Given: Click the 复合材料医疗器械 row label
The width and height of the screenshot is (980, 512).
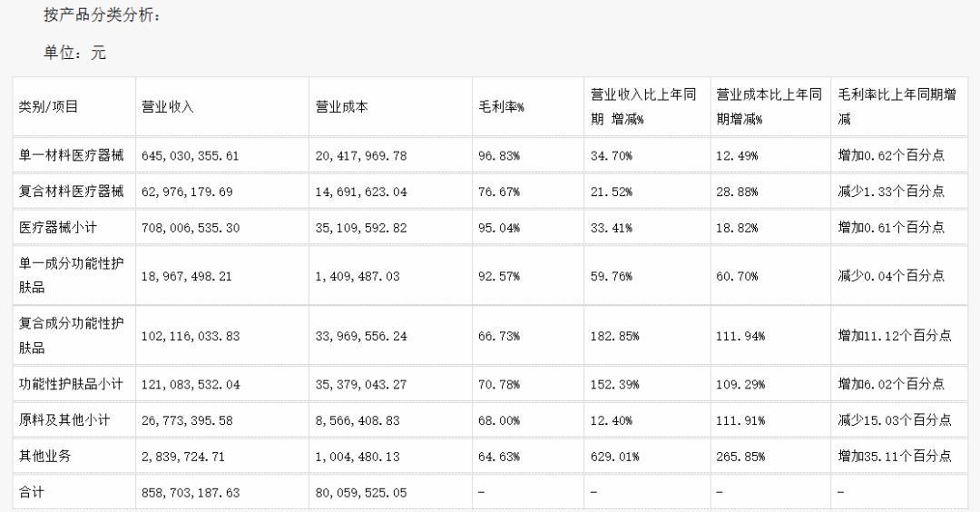Looking at the screenshot, I should tap(72, 192).
